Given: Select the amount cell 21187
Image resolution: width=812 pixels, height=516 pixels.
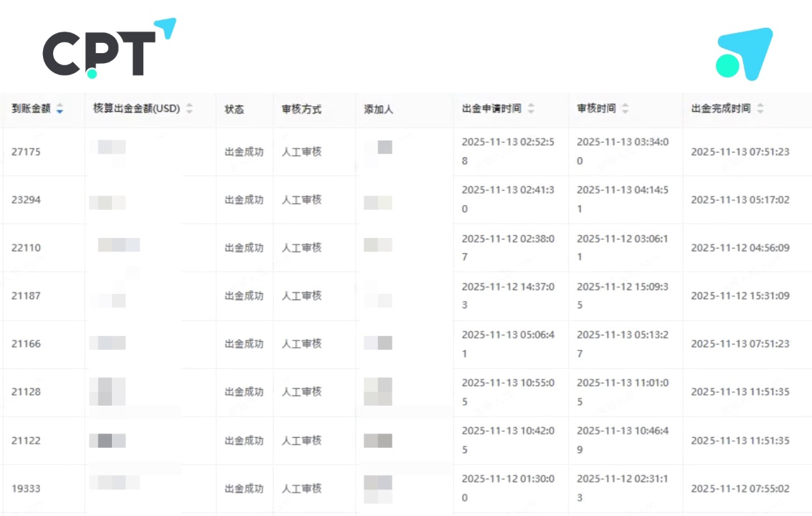Looking at the screenshot, I should tap(26, 296).
